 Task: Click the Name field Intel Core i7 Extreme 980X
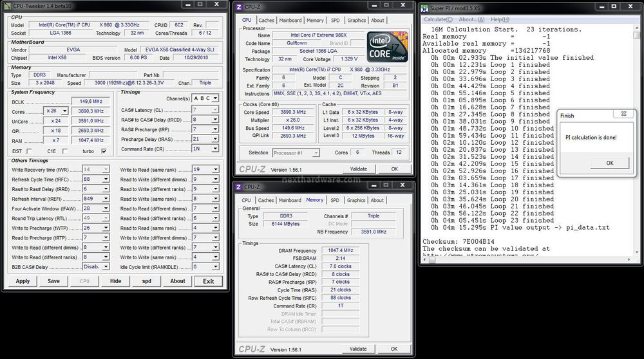click(318, 35)
